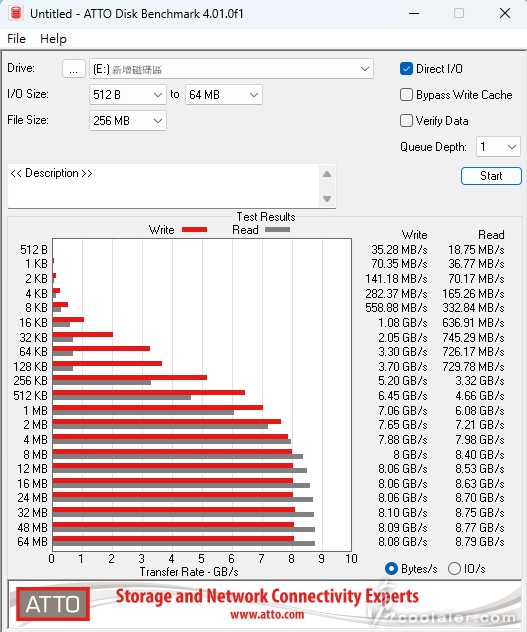527x632 pixels.
Task: Click the 16 KB write value 1.08 GB/s
Action: pyautogui.click(x=402, y=323)
